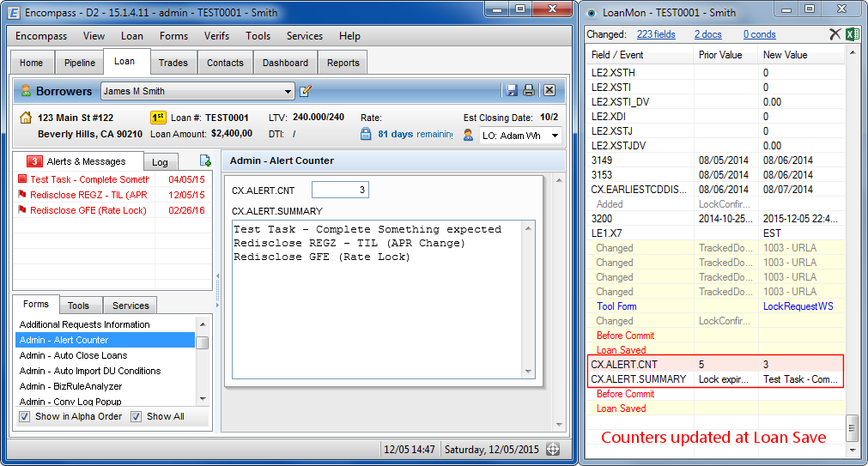Screen dimensions: 868x466
Task: Click the Tool Form entry in LoanMon
Action: 616,306
